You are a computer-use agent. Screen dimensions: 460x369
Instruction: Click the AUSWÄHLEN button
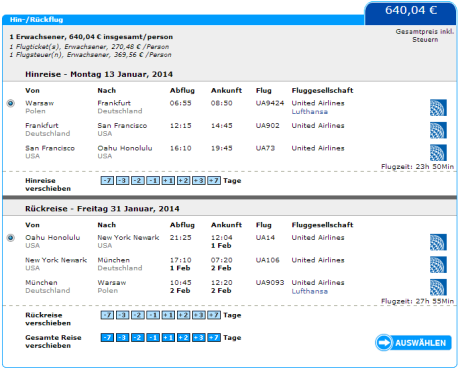[413, 343]
